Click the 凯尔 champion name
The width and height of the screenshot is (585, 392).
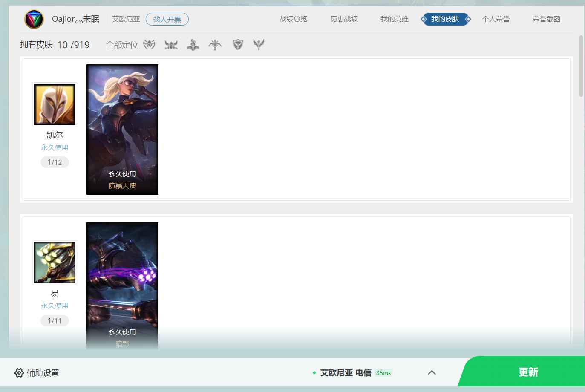tap(55, 135)
